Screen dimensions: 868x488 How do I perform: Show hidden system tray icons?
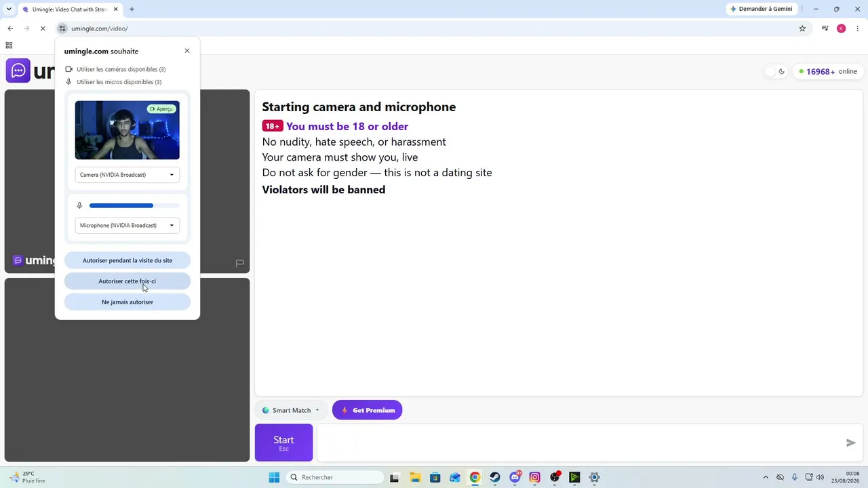coord(766,477)
